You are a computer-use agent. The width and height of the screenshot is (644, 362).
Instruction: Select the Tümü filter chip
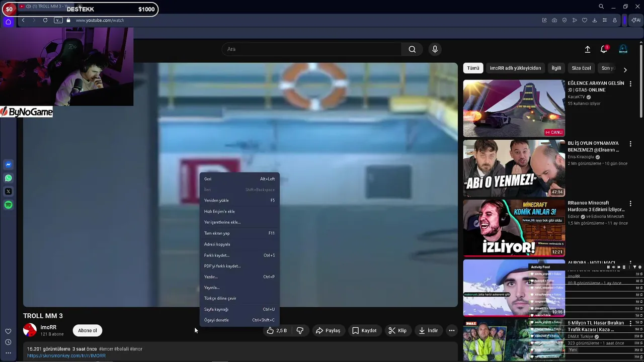pos(473,68)
